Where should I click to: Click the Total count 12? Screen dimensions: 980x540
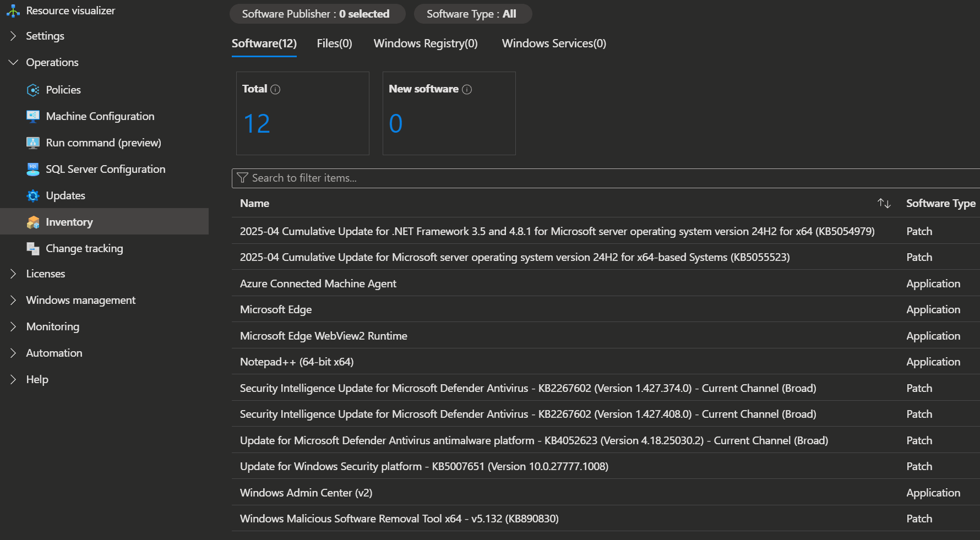click(257, 123)
